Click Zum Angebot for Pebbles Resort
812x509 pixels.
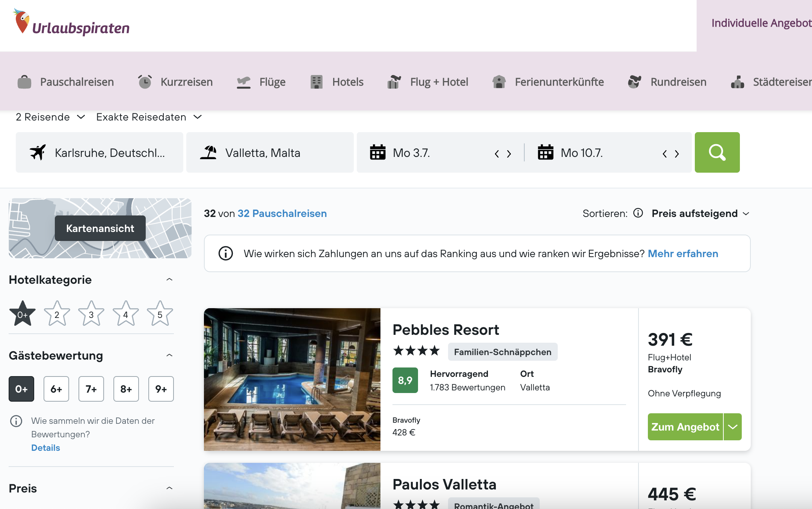[685, 427]
